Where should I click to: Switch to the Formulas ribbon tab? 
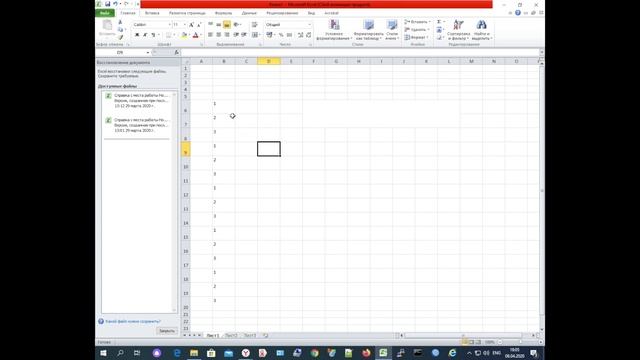(223, 13)
